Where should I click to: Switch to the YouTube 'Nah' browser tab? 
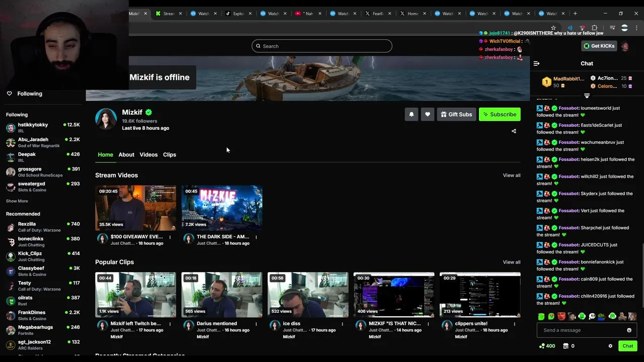coord(307,14)
